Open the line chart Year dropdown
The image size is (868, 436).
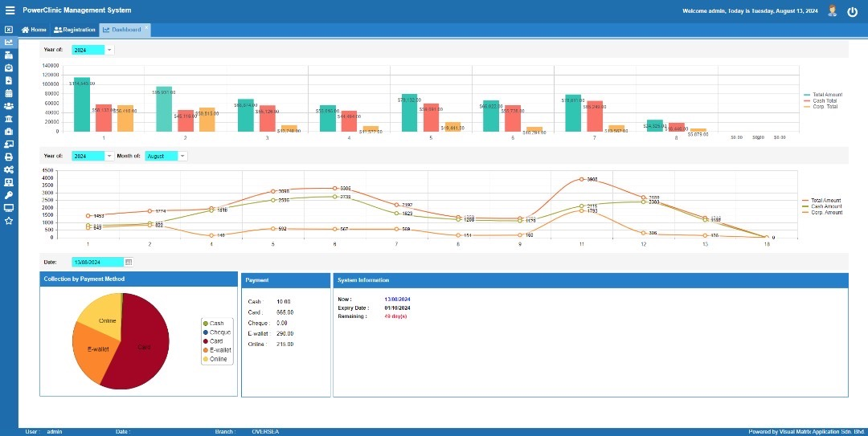(x=109, y=156)
